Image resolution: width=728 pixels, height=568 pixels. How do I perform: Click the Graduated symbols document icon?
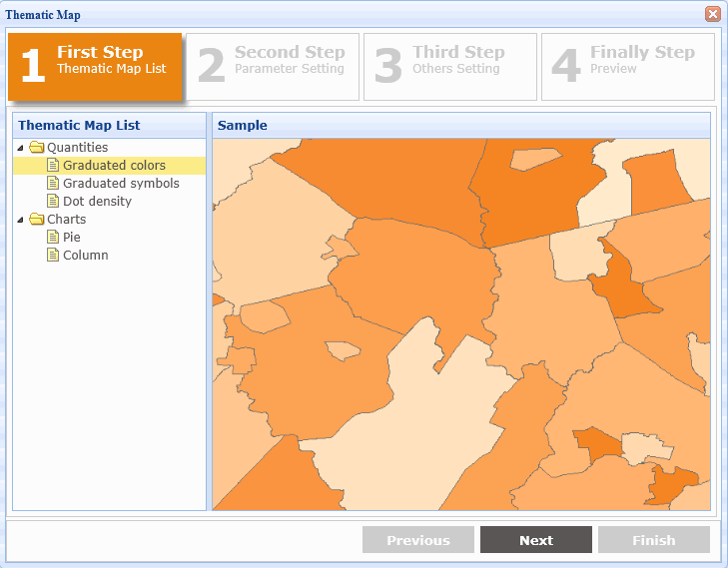click(x=53, y=184)
